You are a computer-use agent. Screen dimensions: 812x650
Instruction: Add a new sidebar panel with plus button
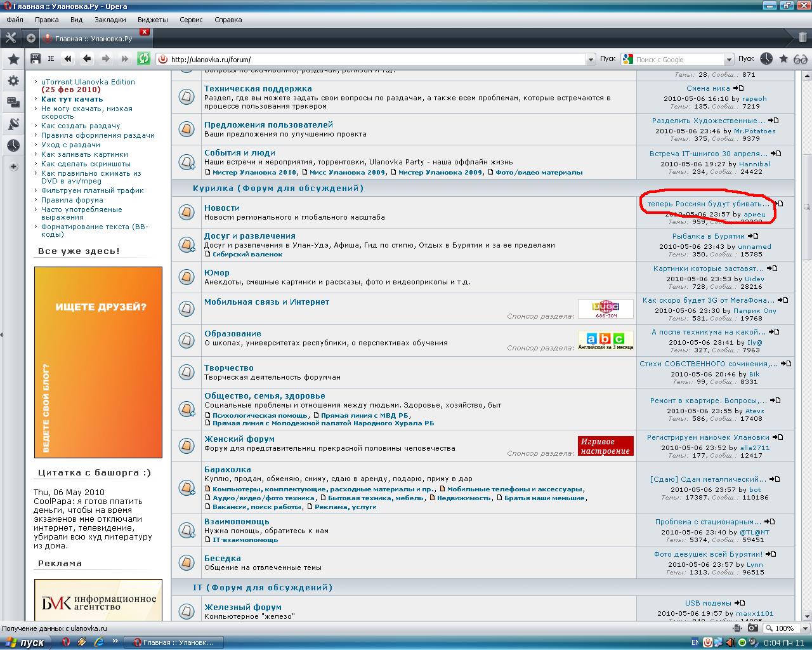(13, 166)
